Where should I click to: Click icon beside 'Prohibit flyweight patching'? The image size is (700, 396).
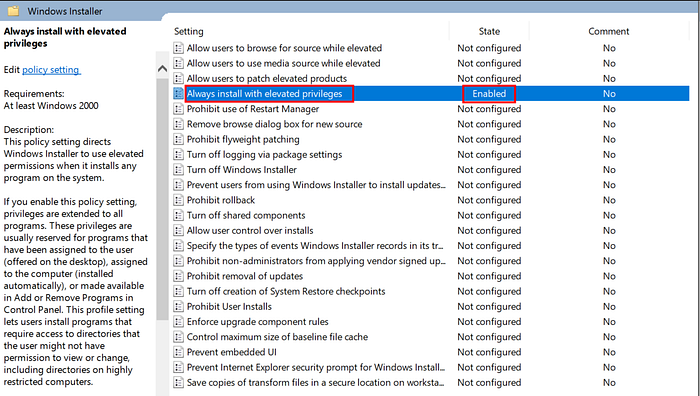pos(179,139)
